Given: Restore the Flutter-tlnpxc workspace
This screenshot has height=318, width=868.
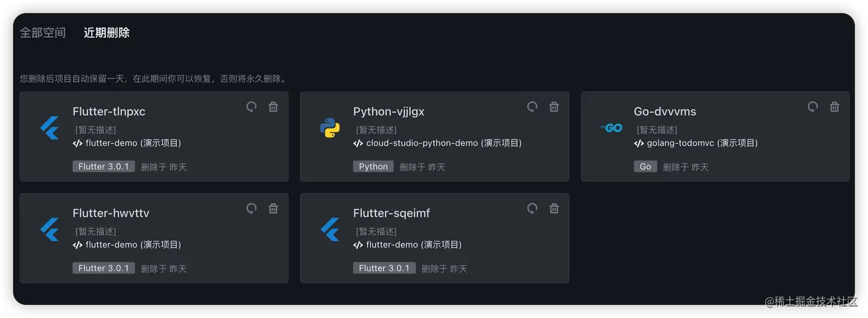Looking at the screenshot, I should click(x=251, y=107).
